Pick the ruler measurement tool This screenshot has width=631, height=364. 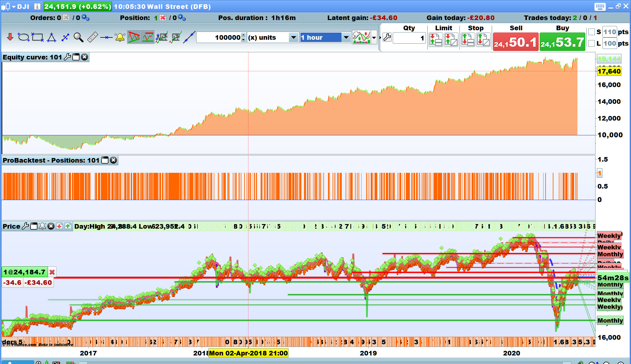(92, 37)
